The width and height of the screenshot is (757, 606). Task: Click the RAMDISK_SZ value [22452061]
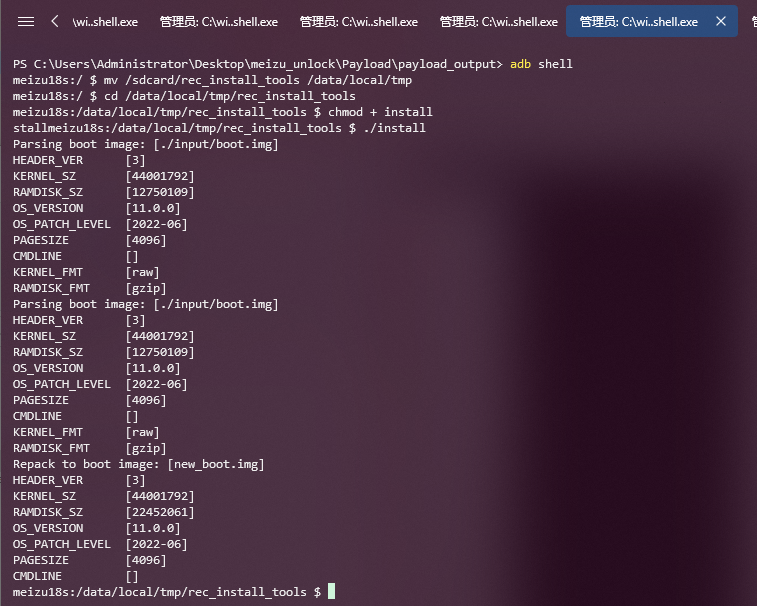click(x=160, y=512)
